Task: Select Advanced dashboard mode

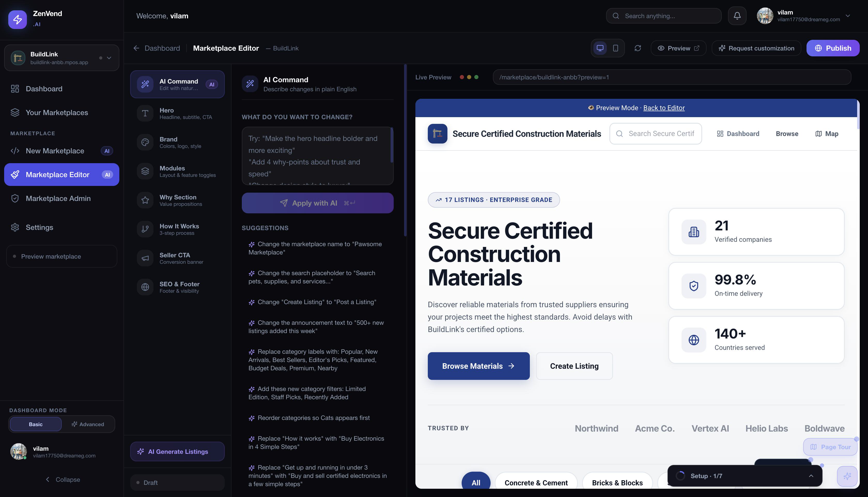Action: (88, 424)
